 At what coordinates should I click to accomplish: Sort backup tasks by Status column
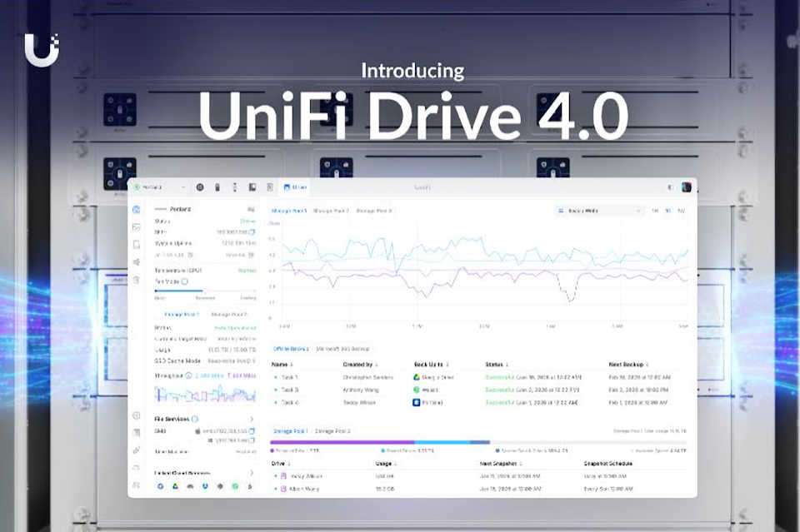tap(497, 365)
